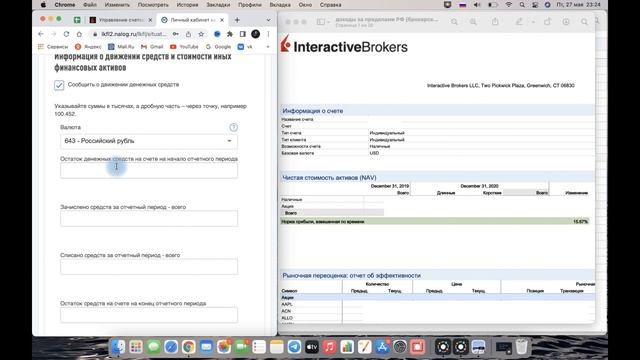Open the Google bookmark
This screenshot has height=360, width=640.
tap(218, 47)
